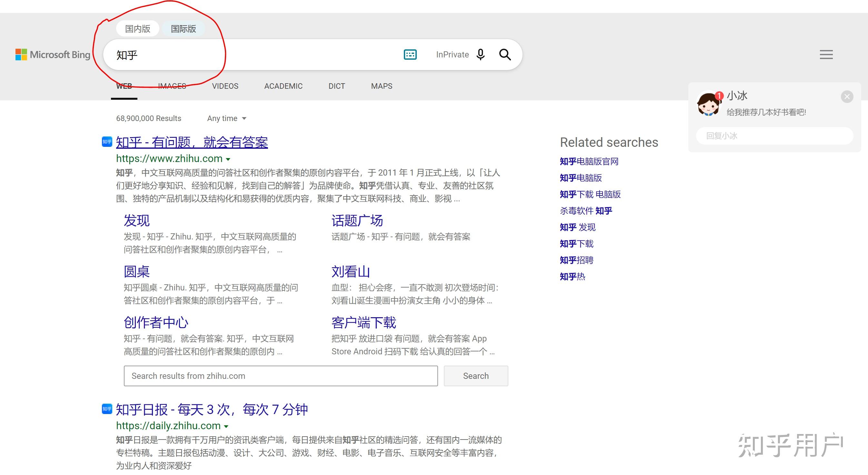868x475 pixels.
Task: Switch to 国际版 search mode
Action: 183,29
